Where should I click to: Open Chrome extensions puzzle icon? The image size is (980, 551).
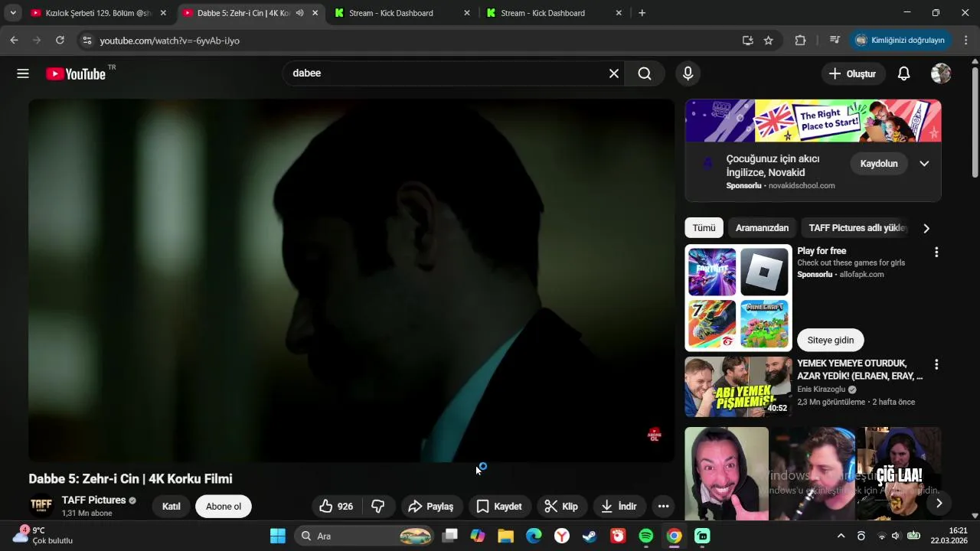pyautogui.click(x=801, y=41)
